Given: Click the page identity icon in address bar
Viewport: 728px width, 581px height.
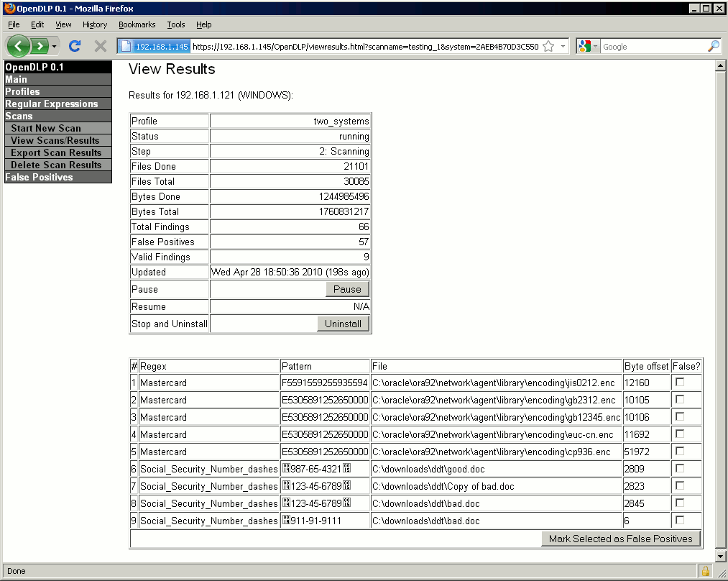Looking at the screenshot, I should click(x=125, y=47).
